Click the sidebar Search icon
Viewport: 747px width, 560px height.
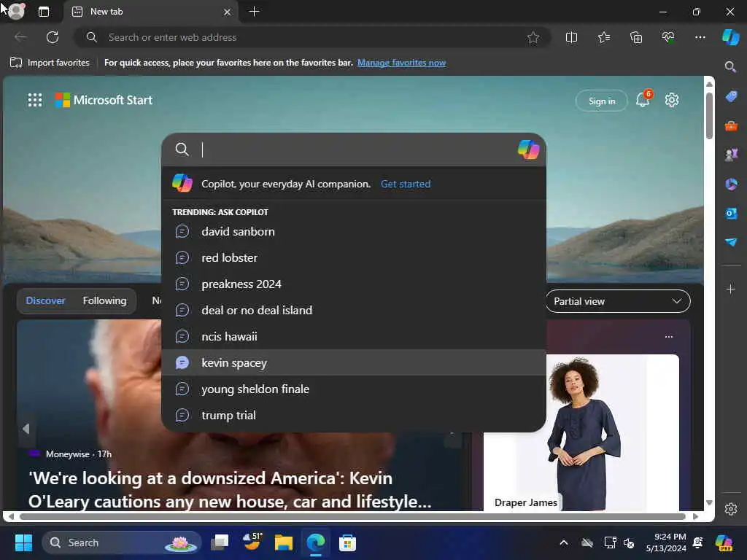pos(730,66)
